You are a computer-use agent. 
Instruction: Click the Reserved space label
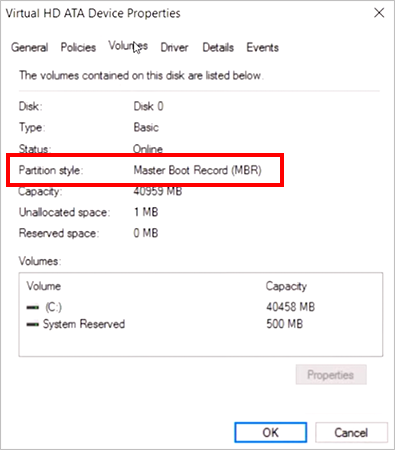pos(59,233)
